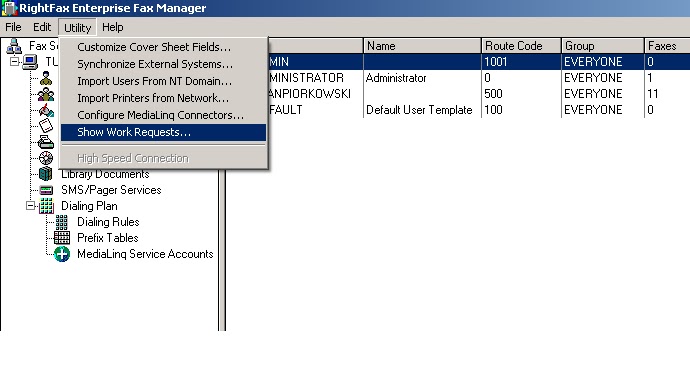The height and width of the screenshot is (384, 690).
Task: Select the cover sheet page icon
Action: point(46,126)
